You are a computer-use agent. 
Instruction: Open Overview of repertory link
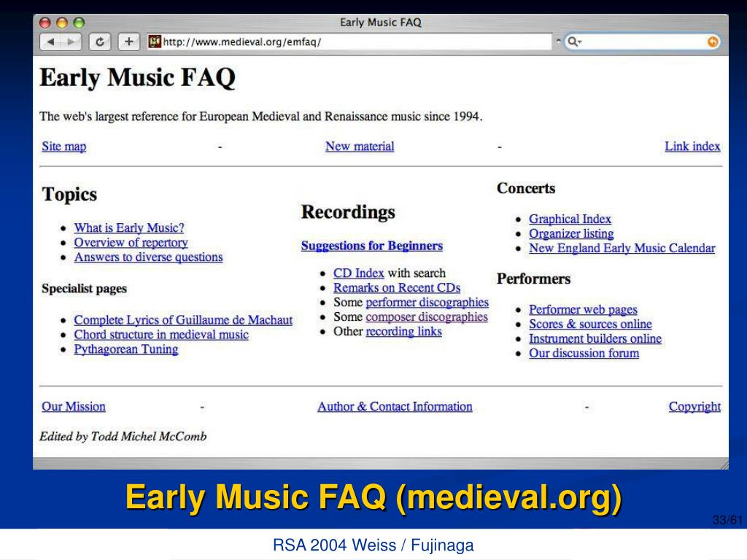[131, 242]
